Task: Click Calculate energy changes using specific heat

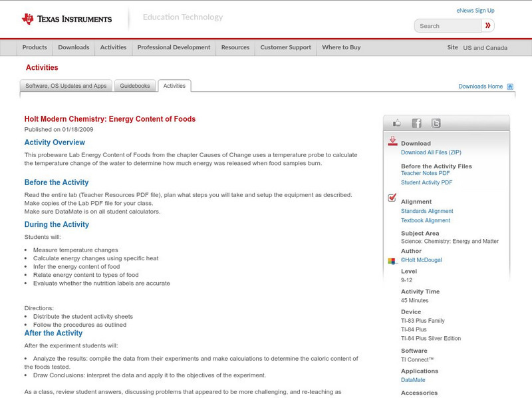Action: (x=96, y=258)
